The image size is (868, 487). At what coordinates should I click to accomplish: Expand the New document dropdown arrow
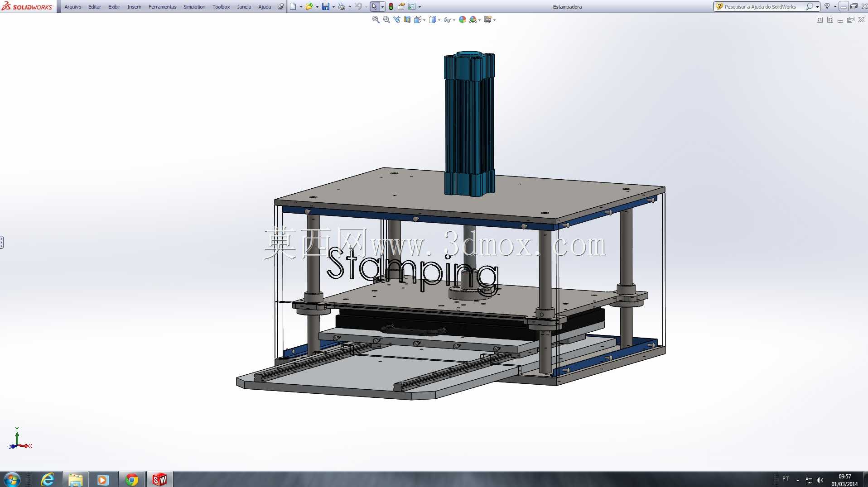tap(301, 7)
